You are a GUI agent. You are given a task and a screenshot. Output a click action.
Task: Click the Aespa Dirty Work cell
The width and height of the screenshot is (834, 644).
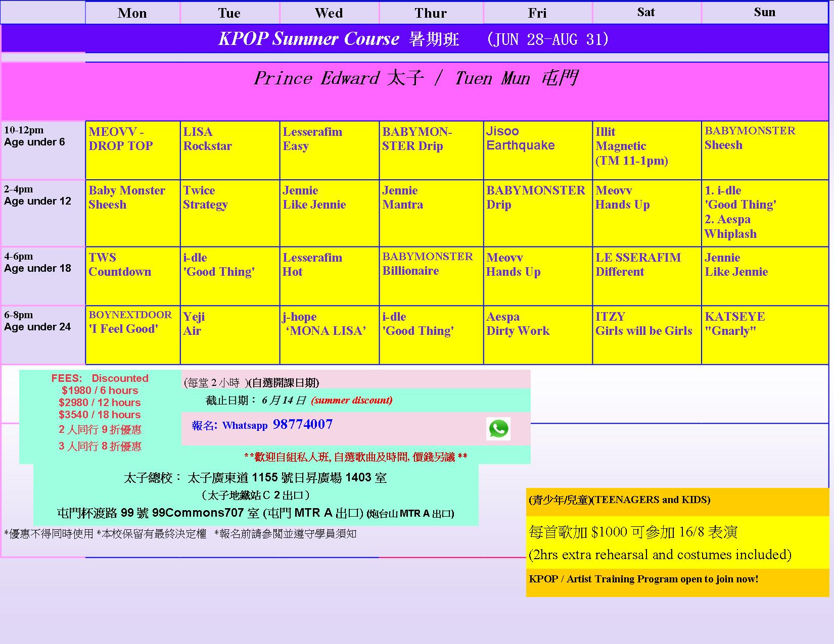(x=538, y=335)
